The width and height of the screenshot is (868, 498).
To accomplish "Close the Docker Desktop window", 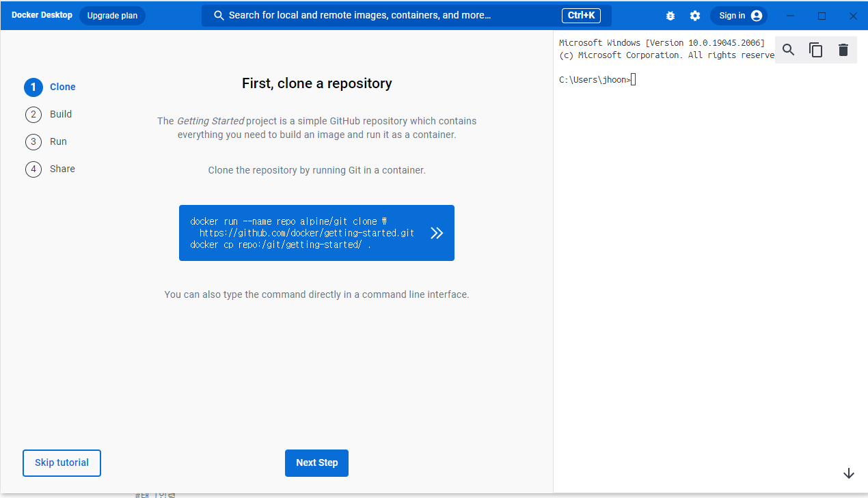I will pyautogui.click(x=853, y=16).
